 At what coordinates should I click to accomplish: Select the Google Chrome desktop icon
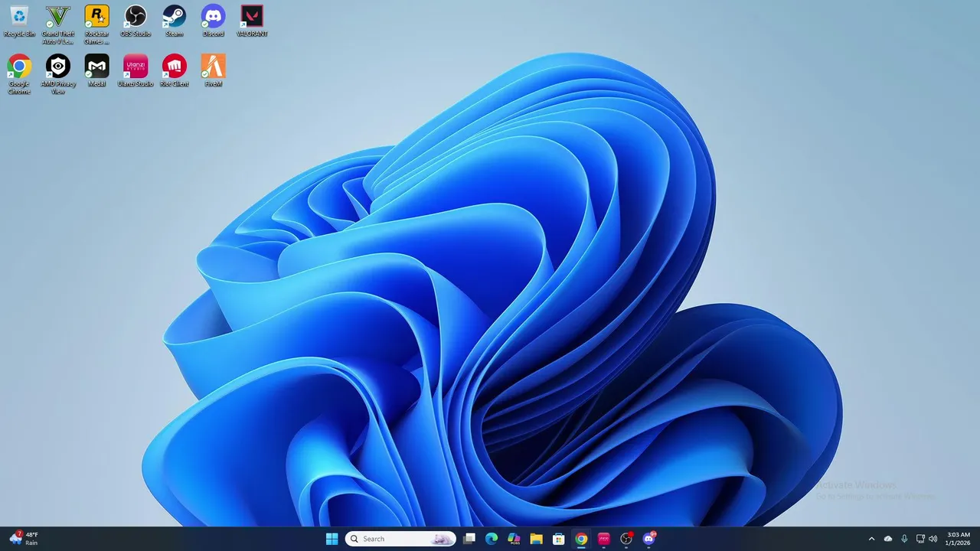(x=19, y=74)
